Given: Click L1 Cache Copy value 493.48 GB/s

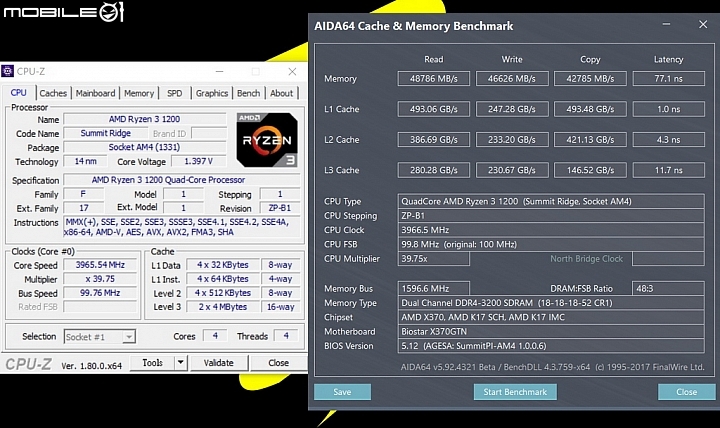Looking at the screenshot, I should [590, 109].
